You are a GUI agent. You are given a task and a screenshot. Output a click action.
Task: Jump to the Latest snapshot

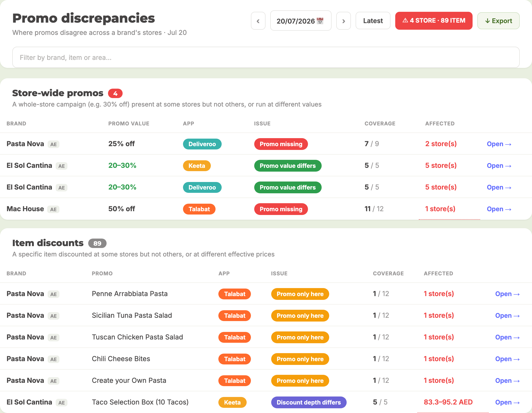[373, 21]
